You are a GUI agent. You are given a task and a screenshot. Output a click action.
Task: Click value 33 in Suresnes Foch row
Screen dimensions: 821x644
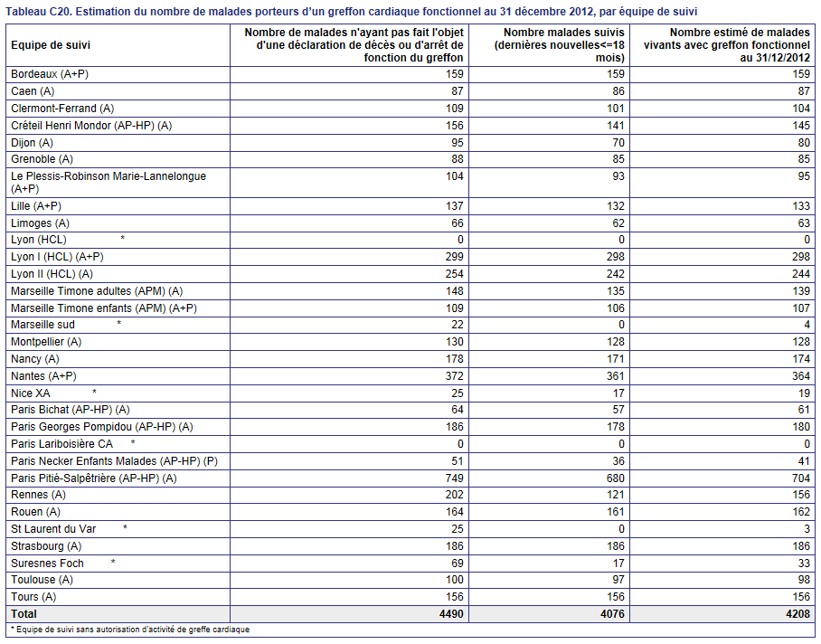pyautogui.click(x=804, y=563)
